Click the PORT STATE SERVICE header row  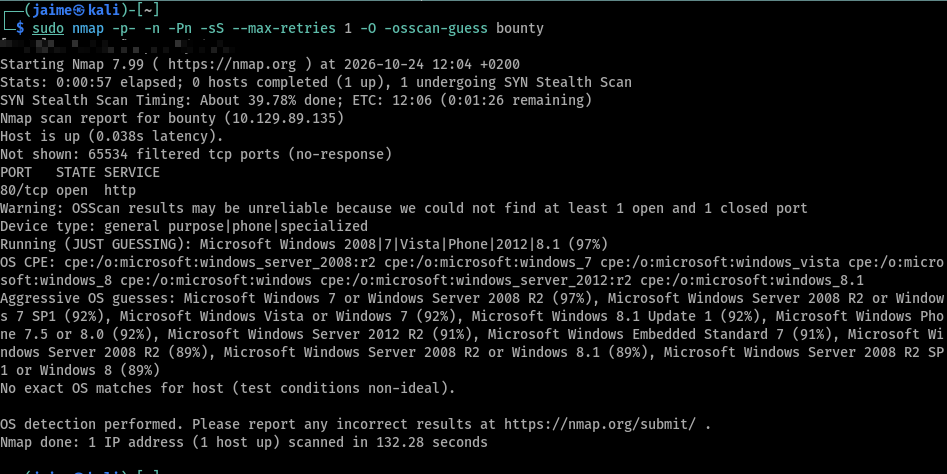(80, 173)
